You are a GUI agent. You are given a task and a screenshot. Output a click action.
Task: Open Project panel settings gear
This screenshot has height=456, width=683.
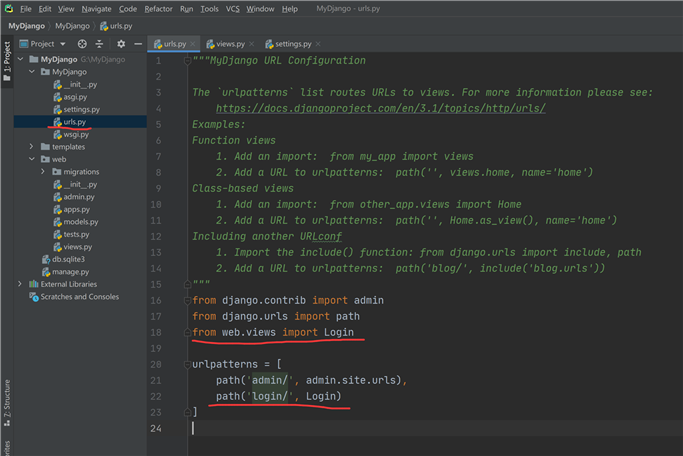click(121, 44)
